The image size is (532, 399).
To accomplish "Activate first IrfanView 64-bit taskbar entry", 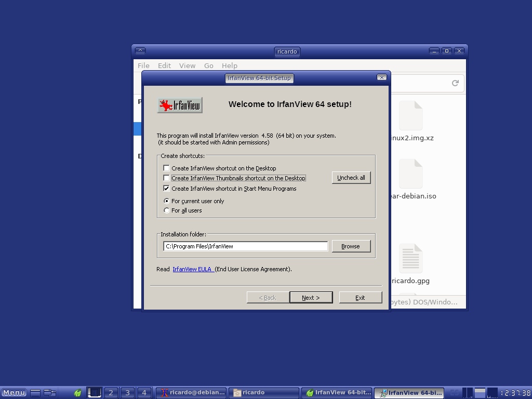I will (x=337, y=393).
